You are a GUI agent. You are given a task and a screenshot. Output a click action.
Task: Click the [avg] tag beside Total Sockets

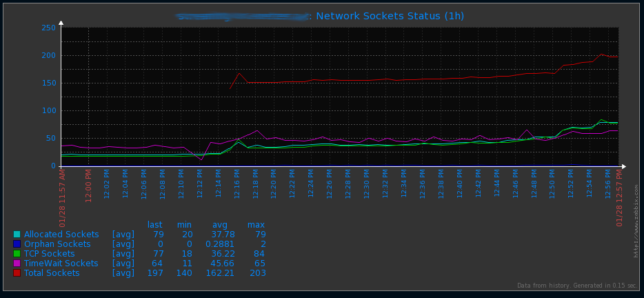point(123,273)
